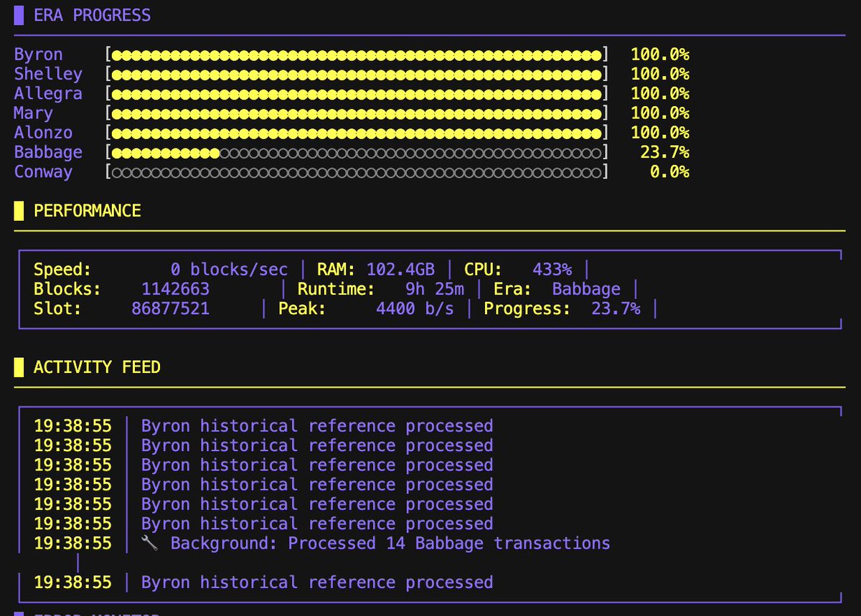Click the wrench icon before Background entry
The width and height of the screenshot is (861, 616).
[149, 544]
